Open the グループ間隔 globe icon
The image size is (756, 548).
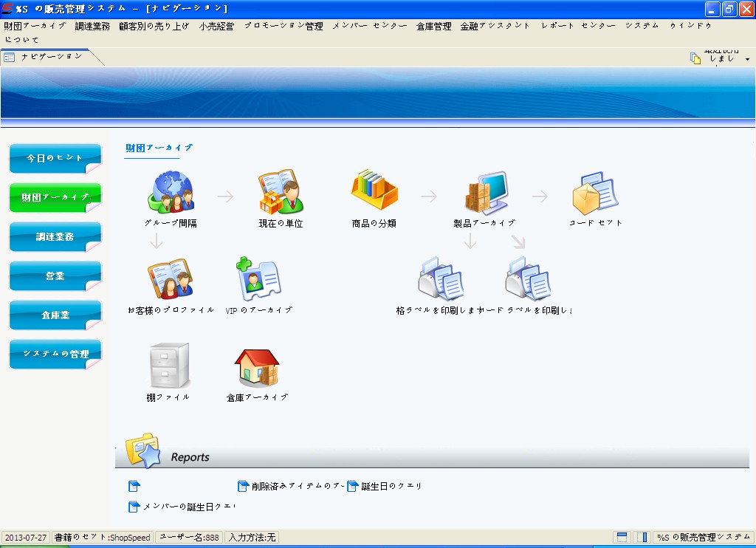(171, 192)
